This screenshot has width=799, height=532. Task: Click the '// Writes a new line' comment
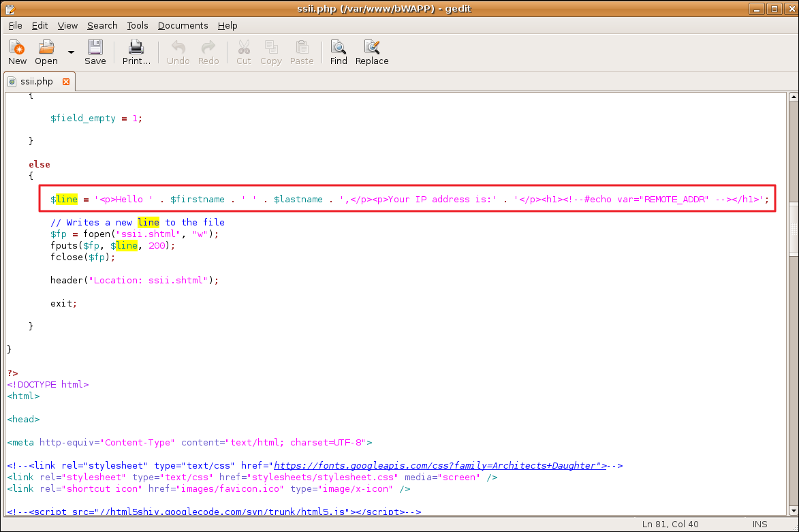point(137,222)
